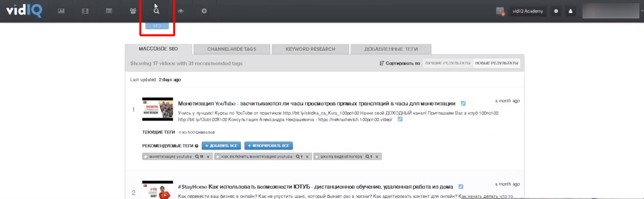Click the plus circle icon in top nav
Screen dimensions: 644x199
204,11
